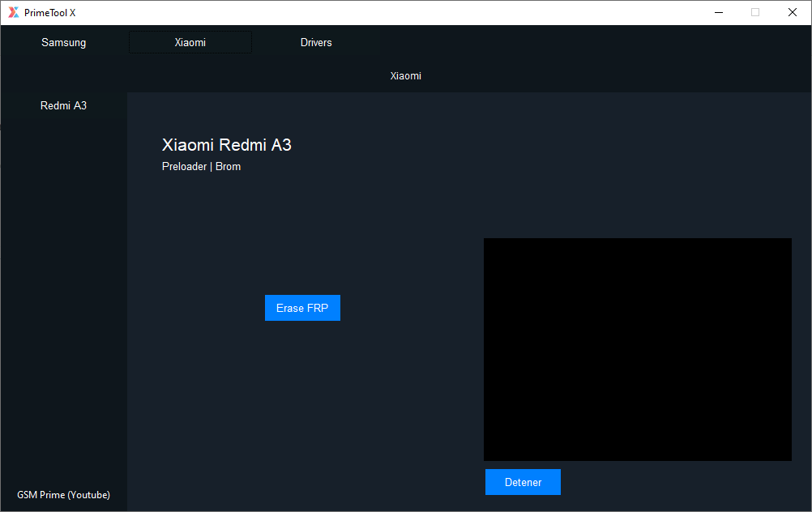Close the PrimeTool X window
This screenshot has height=512, width=812.
click(793, 12)
